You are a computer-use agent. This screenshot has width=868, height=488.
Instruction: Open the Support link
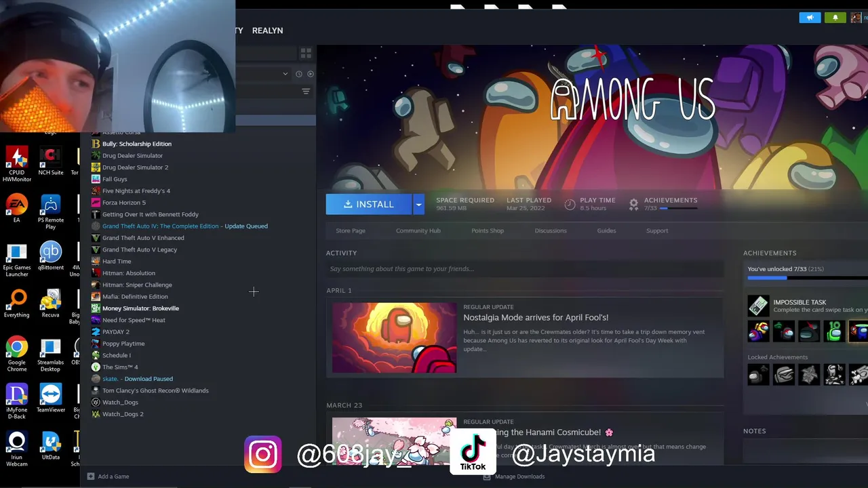657,230
